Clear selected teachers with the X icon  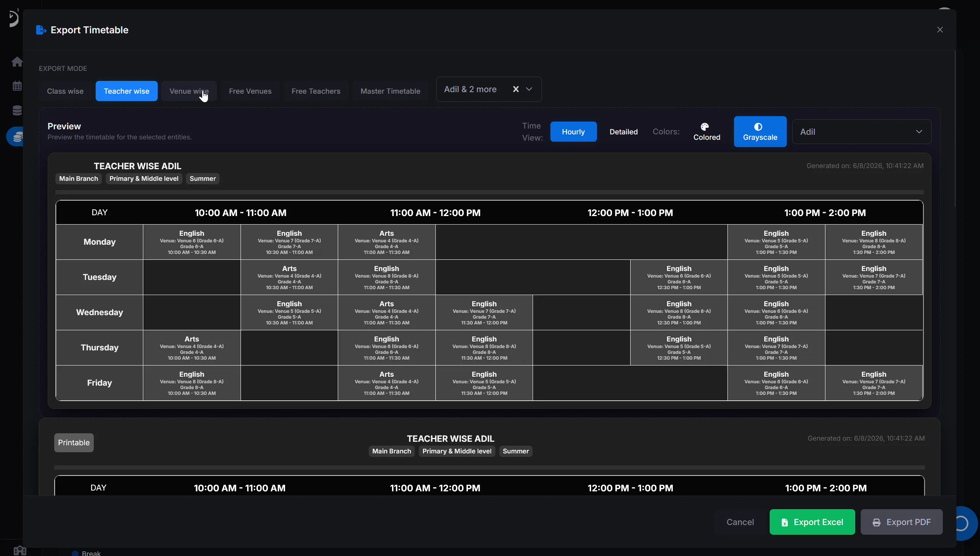pos(516,89)
